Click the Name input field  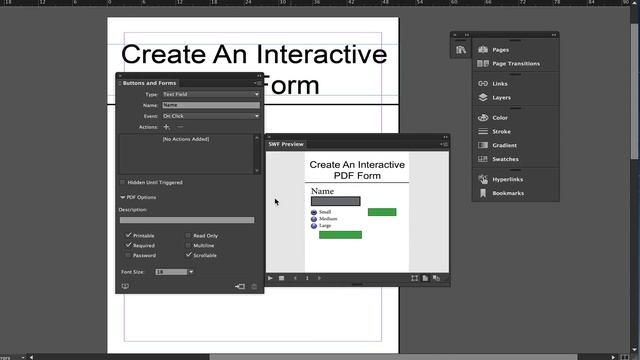tap(211, 105)
